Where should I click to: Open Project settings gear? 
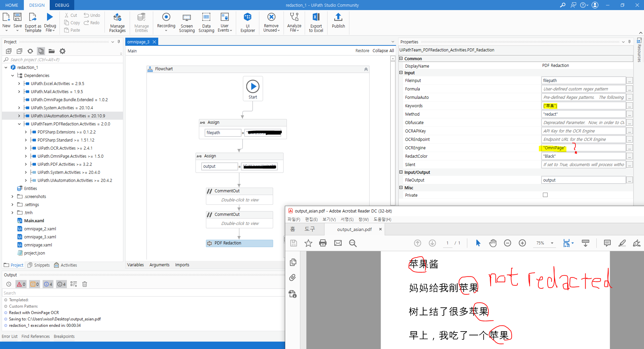(62, 51)
